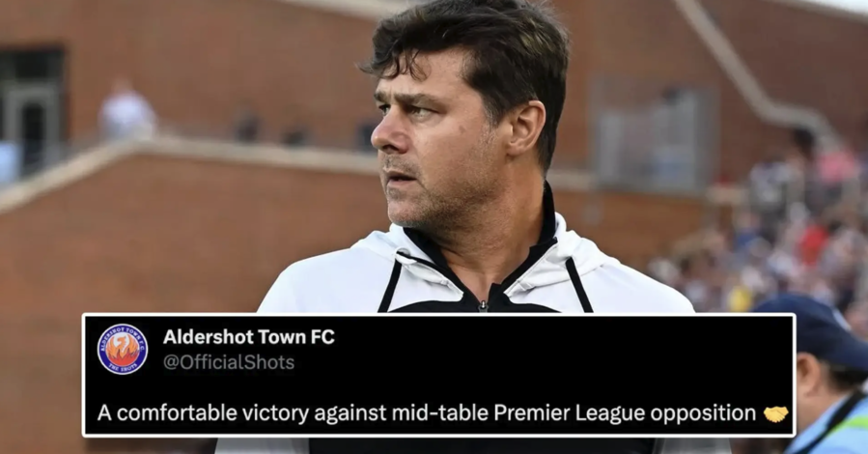
Task: Click the word mid-table in the tweet
Action: point(440,413)
